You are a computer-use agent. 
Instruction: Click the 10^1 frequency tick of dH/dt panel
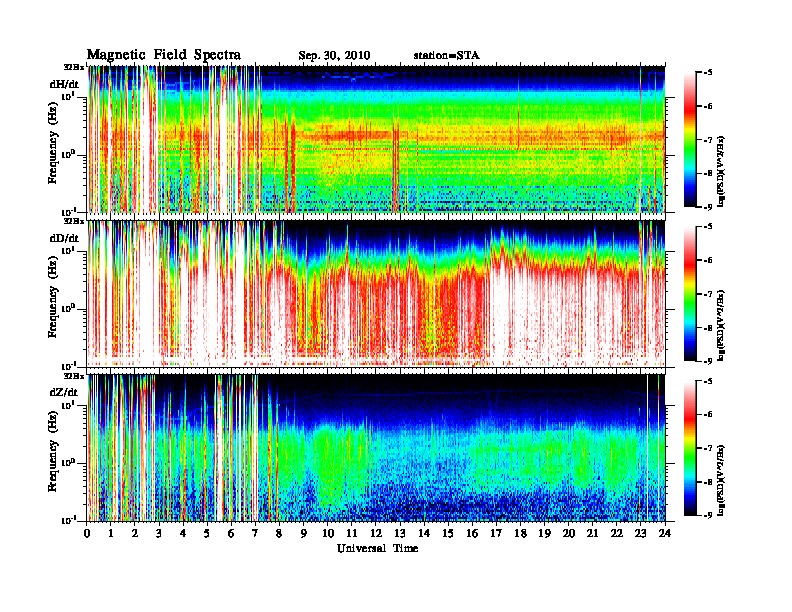[x=68, y=96]
